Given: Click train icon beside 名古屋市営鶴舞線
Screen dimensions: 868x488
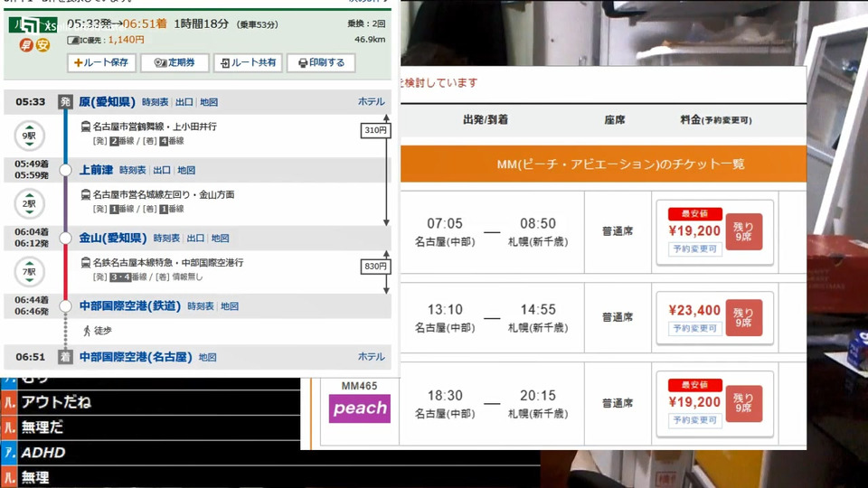Looking at the screenshot, I should tap(86, 127).
